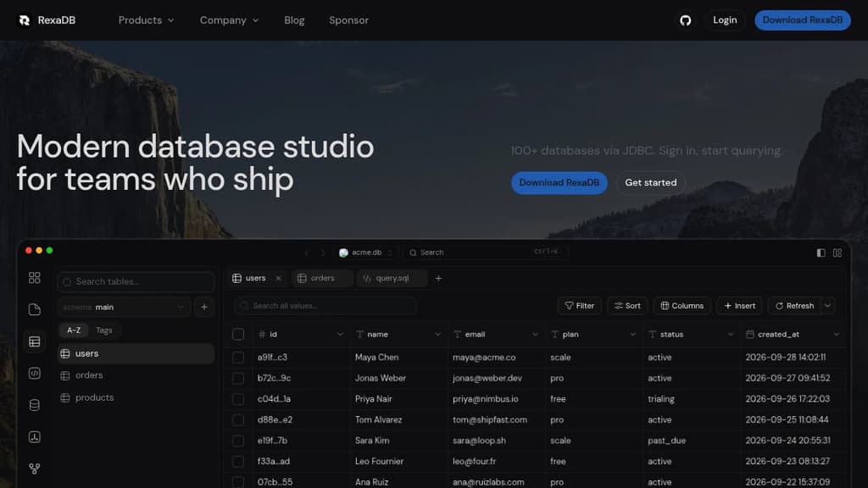The image size is (868, 488).
Task: Click Insert to add a row
Action: 739,306
